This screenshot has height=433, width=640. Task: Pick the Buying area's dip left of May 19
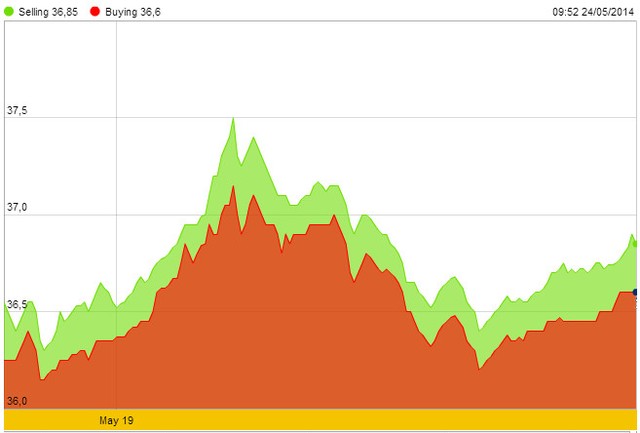[x=42, y=379]
